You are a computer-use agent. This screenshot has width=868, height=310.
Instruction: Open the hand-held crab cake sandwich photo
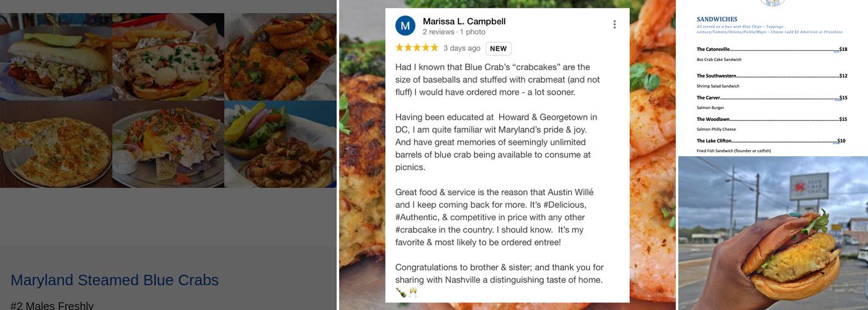pos(773,233)
